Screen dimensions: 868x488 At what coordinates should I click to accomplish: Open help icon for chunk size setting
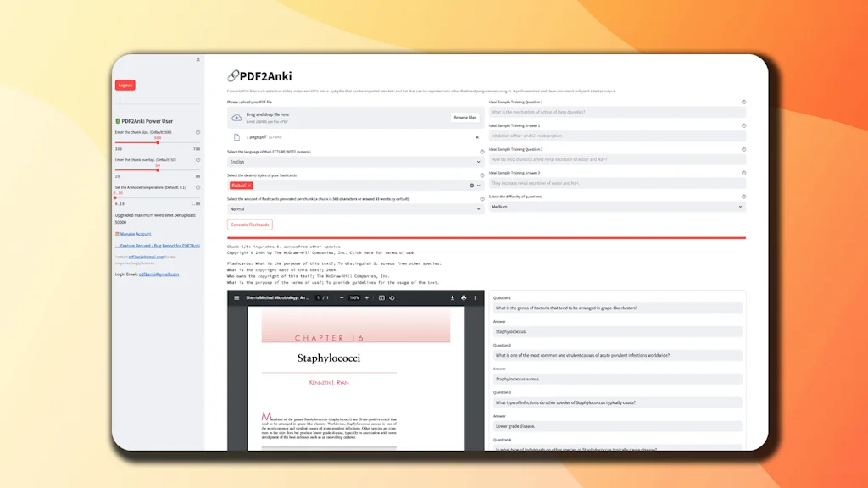point(198,132)
